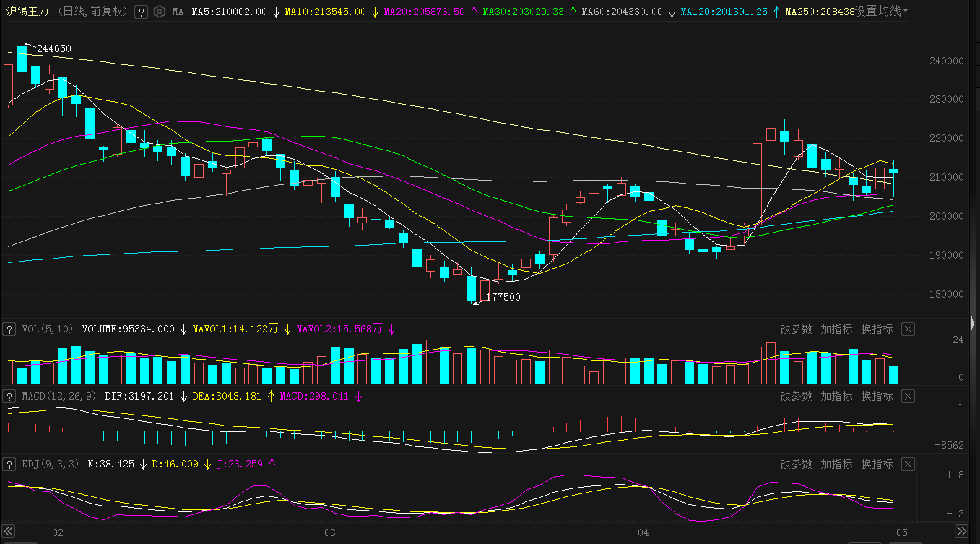Image resolution: width=980 pixels, height=544 pixels.
Task: Click the VOL panel question mark icon
Action: pos(9,329)
